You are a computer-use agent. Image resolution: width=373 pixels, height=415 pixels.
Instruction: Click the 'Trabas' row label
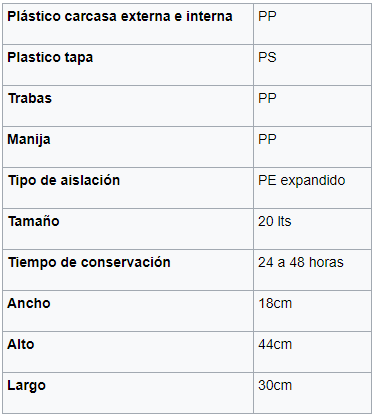coord(30,98)
